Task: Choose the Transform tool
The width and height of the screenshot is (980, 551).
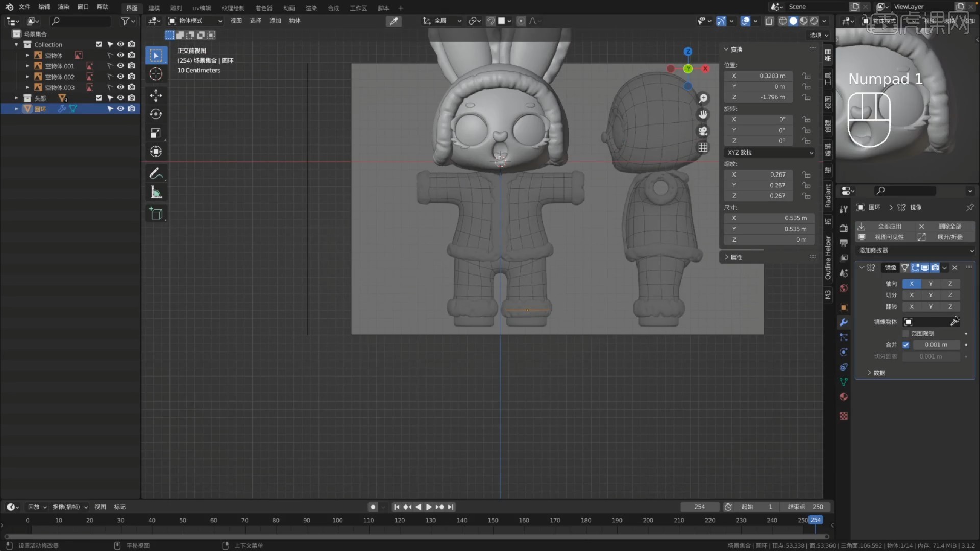Action: (156, 152)
